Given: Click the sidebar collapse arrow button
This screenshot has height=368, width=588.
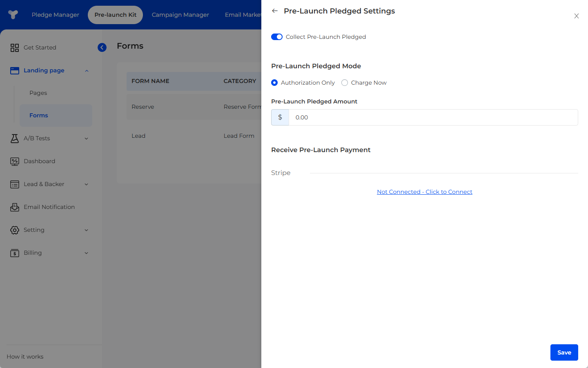Looking at the screenshot, I should [x=102, y=47].
